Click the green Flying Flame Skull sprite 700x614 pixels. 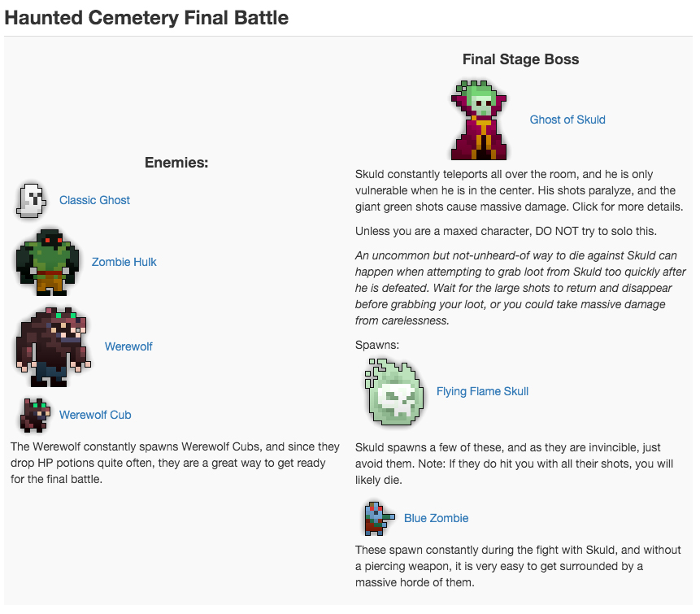tap(394, 392)
